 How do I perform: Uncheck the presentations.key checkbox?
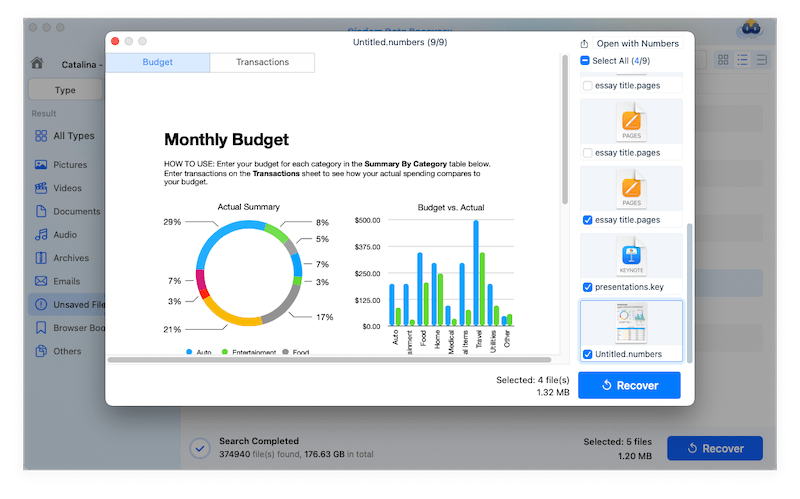tap(587, 287)
